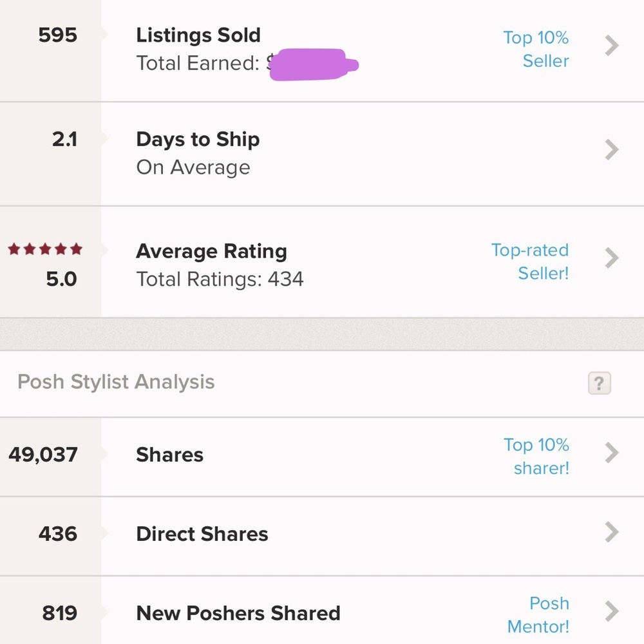The image size is (644, 644).
Task: Open the Top-rated Seller! badge link
Action: click(530, 261)
